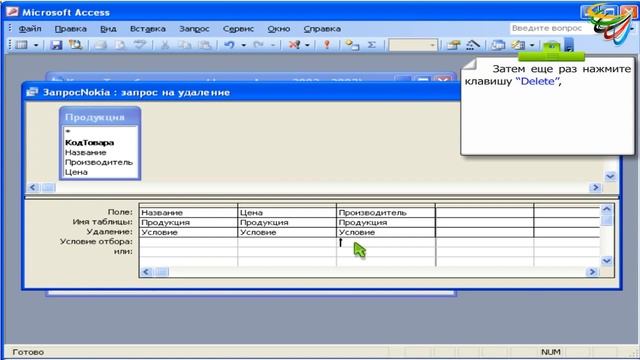
Task: Click the greyed-out Redo icon
Action: 258,45
